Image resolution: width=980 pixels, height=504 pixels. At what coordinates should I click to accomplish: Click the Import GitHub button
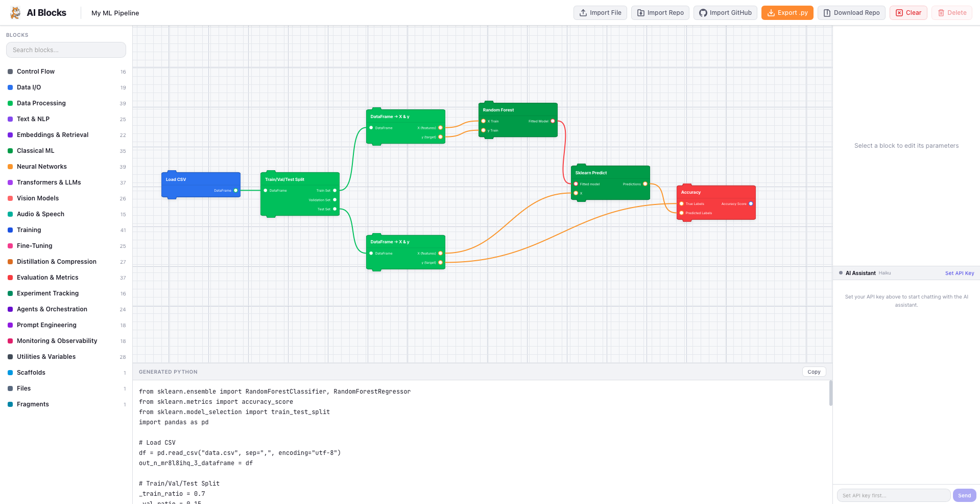[725, 13]
